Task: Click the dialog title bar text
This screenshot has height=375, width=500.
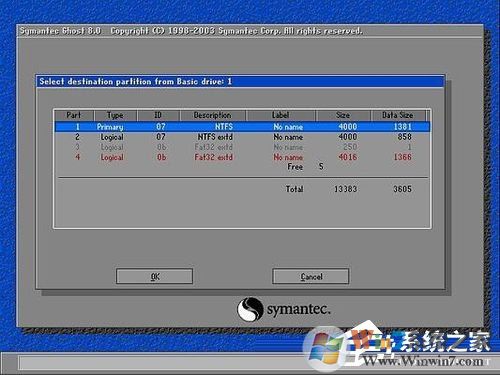Action: [135, 82]
